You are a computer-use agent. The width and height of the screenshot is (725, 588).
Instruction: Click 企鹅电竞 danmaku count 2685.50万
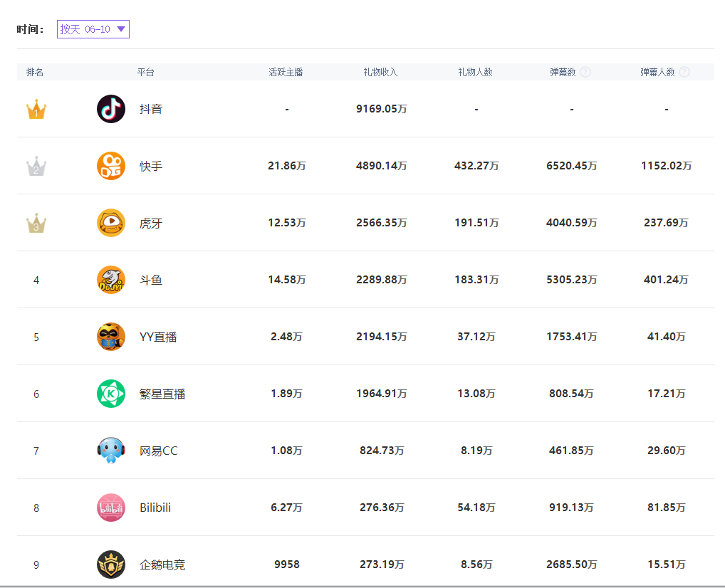571,564
